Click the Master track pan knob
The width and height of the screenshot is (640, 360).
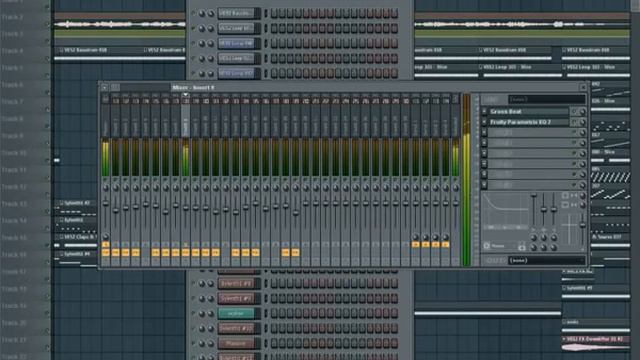(x=105, y=188)
